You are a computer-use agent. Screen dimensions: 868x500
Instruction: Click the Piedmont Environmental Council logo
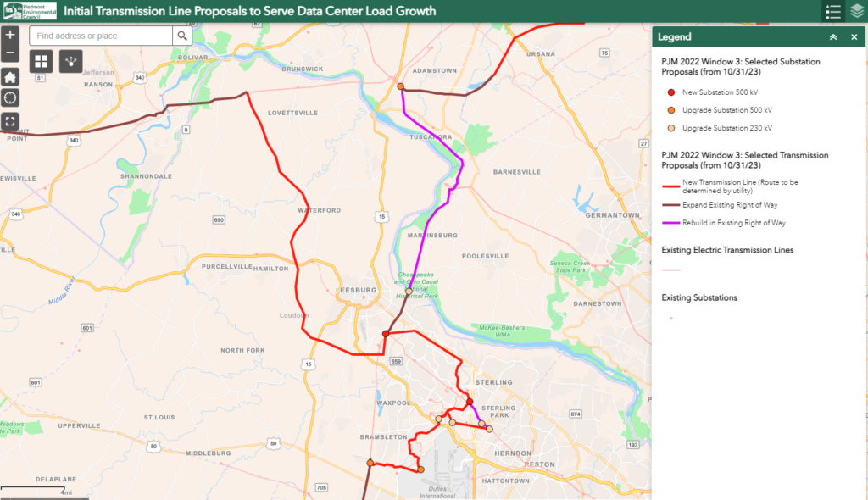(x=30, y=11)
